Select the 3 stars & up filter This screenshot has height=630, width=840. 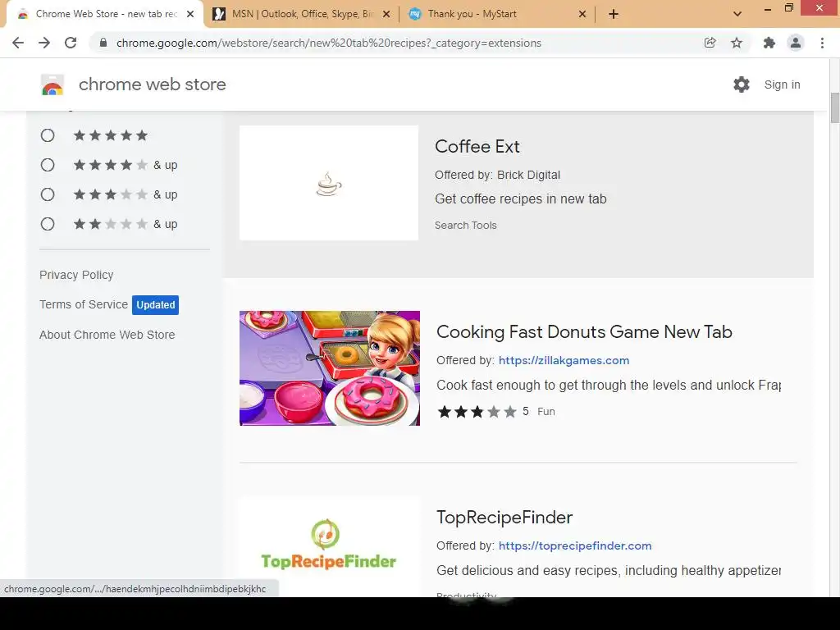pyautogui.click(x=48, y=194)
